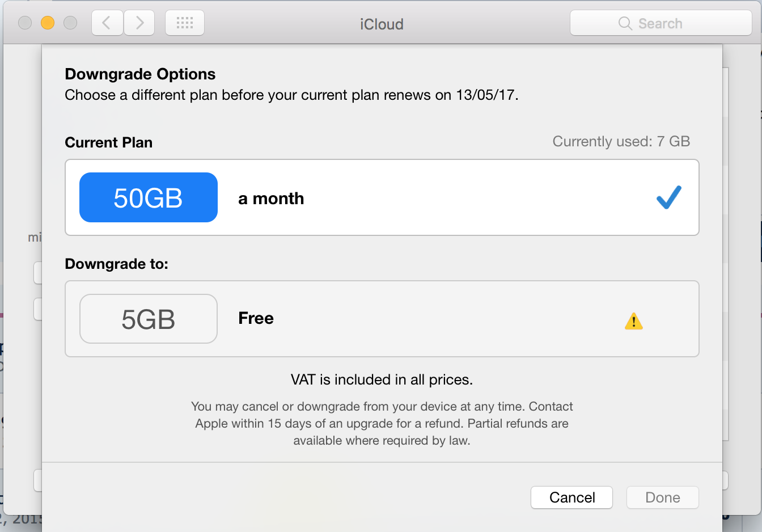Go forward with the right arrow
The image size is (762, 532).
click(139, 23)
